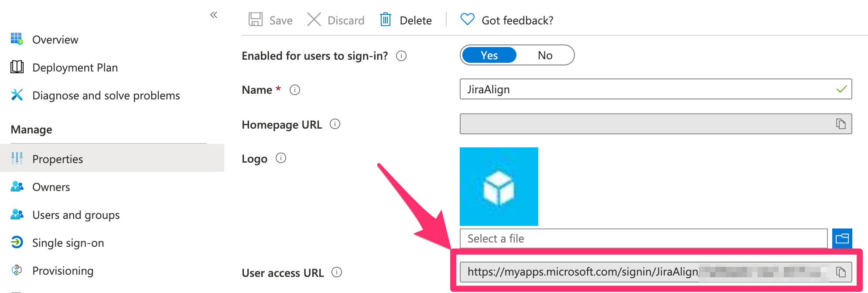Open the Deployment Plan book icon
868x293 pixels.
coord(17,67)
